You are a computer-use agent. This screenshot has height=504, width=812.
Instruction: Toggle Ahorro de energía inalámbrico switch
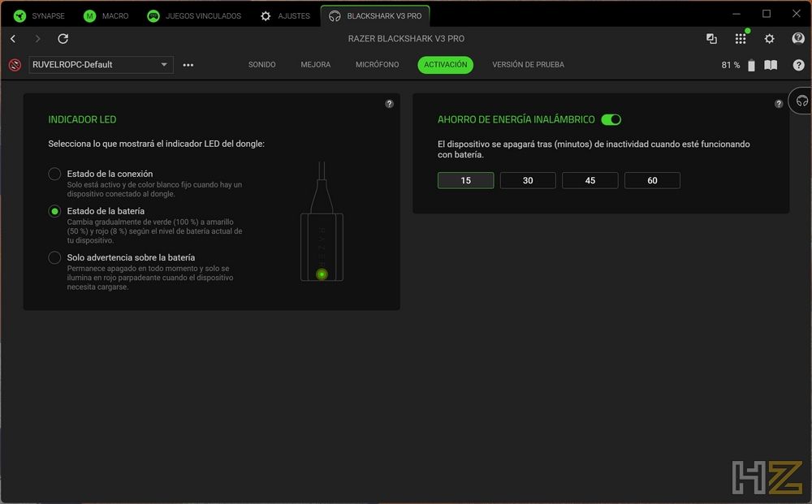611,119
